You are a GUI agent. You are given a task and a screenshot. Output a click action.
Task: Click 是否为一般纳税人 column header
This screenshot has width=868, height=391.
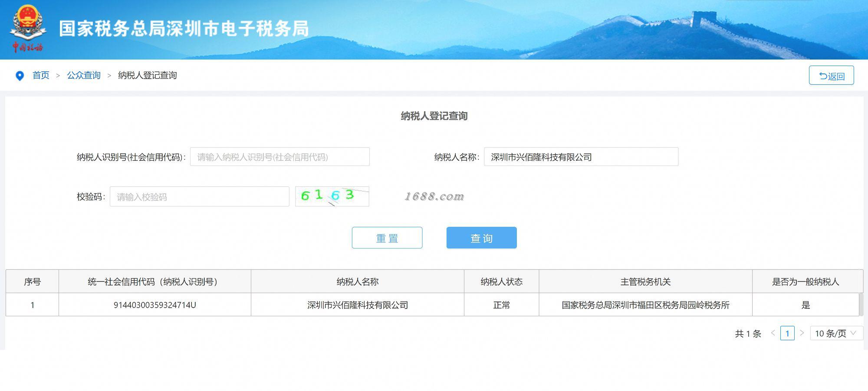[x=806, y=282]
